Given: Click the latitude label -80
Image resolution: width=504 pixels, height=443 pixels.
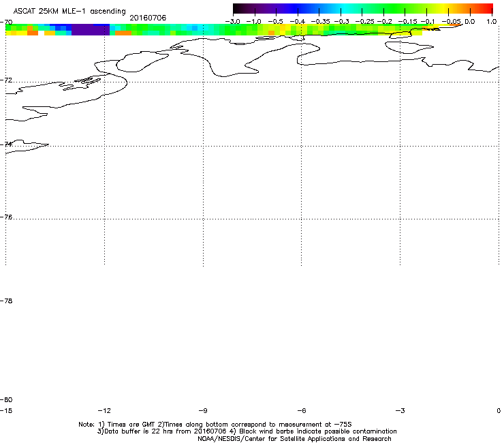Looking at the screenshot, I should (x=6, y=400).
